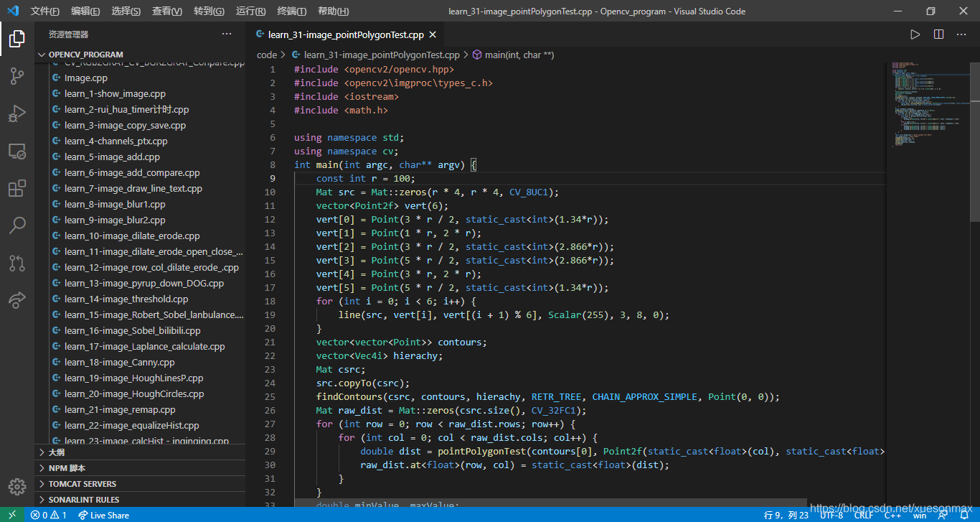Image resolution: width=980 pixels, height=522 pixels.
Task: Open the 转到(G) menu
Action: pos(209,11)
